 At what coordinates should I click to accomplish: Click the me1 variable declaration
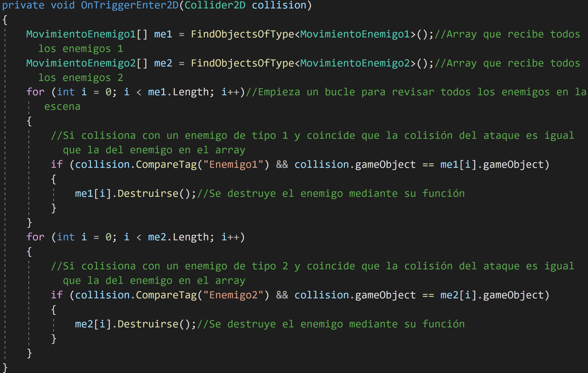pyautogui.click(x=163, y=34)
